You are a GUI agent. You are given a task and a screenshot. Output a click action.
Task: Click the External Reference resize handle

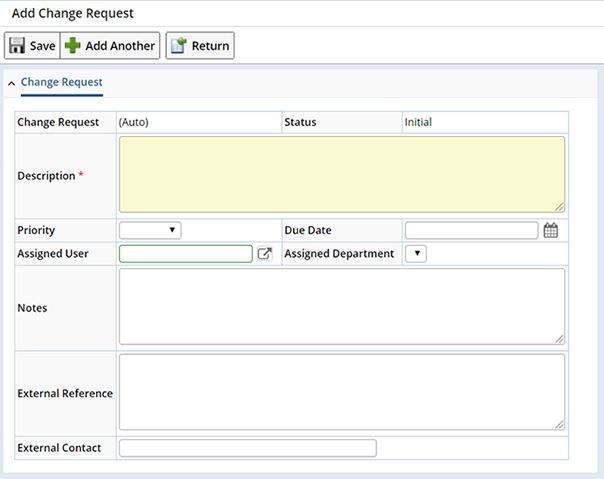[559, 425]
